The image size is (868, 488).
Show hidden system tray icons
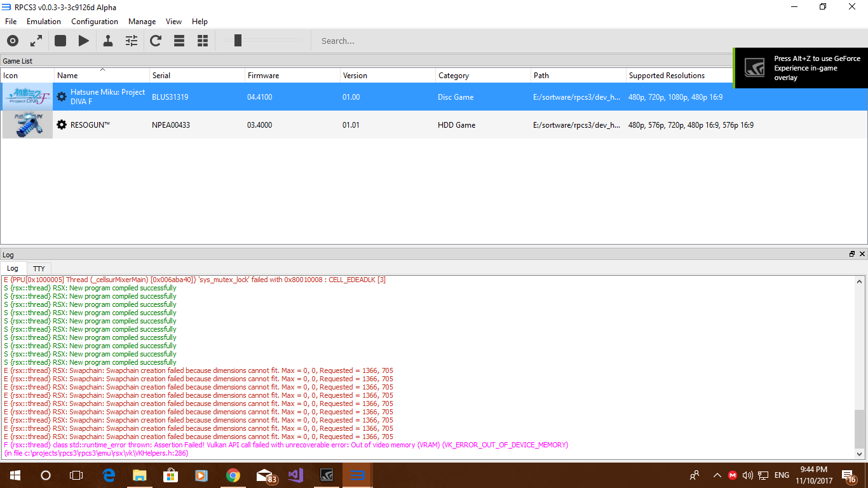click(717, 475)
